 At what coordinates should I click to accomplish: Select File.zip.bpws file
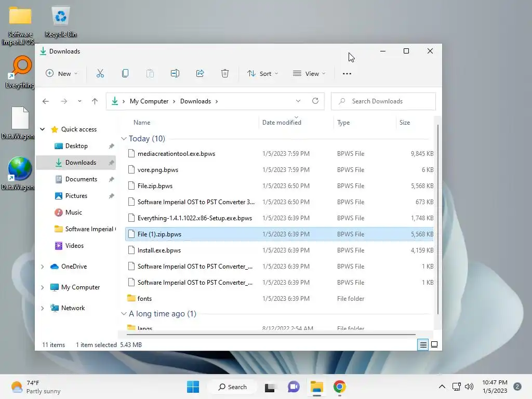[279, 186]
